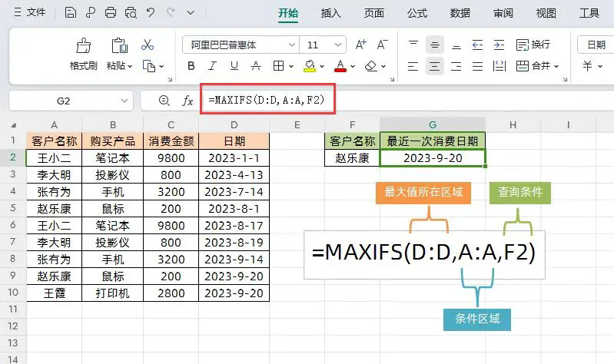Toggle Bold formatting
The height and width of the screenshot is (364, 614).
click(x=191, y=66)
